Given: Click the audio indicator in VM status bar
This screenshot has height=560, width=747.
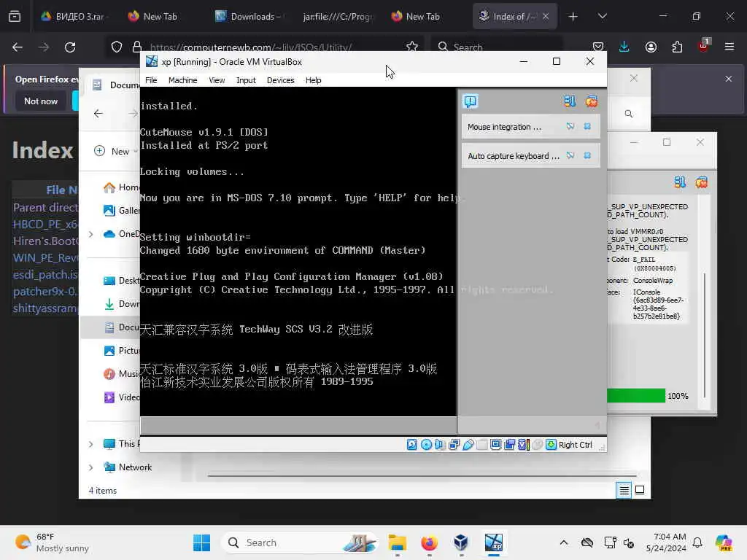Looking at the screenshot, I should [x=440, y=444].
